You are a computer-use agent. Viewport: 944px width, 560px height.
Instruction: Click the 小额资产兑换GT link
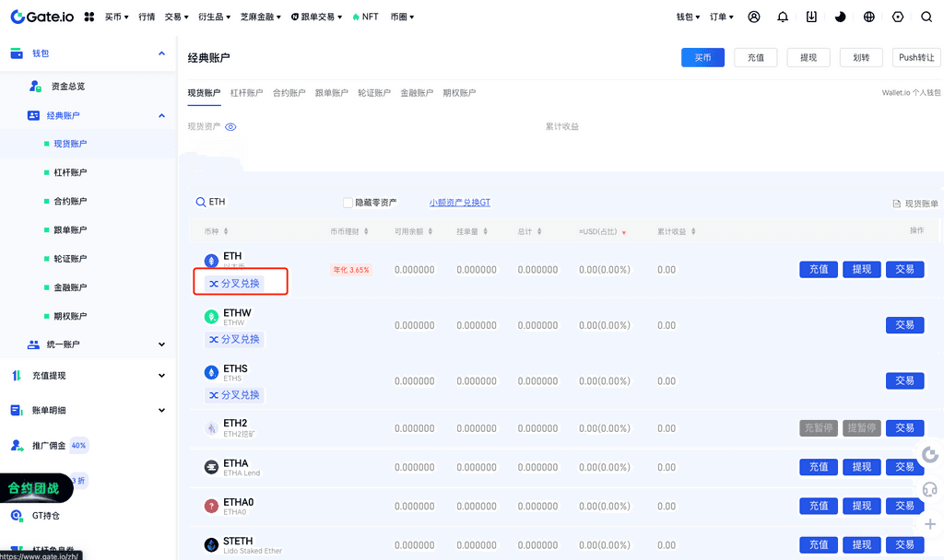pos(460,203)
